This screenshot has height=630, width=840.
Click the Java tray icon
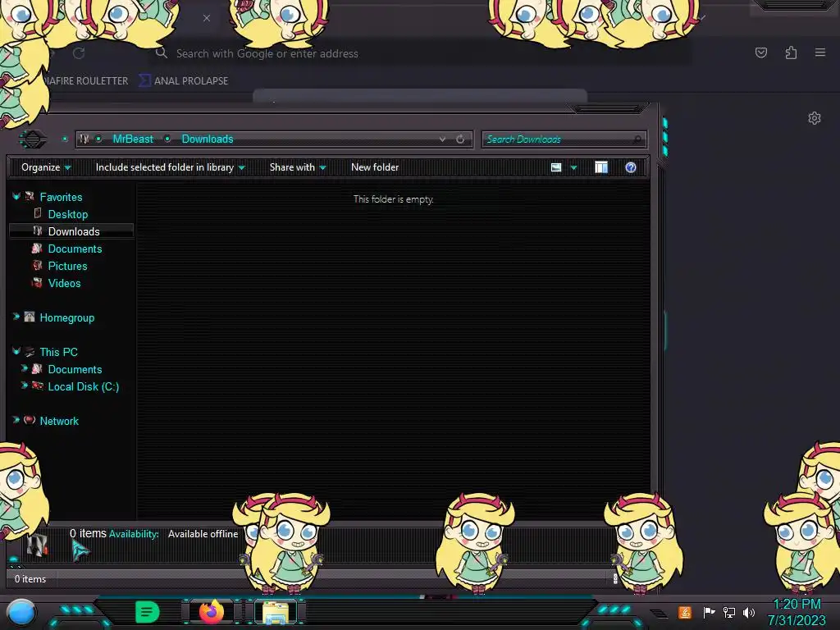click(x=685, y=612)
